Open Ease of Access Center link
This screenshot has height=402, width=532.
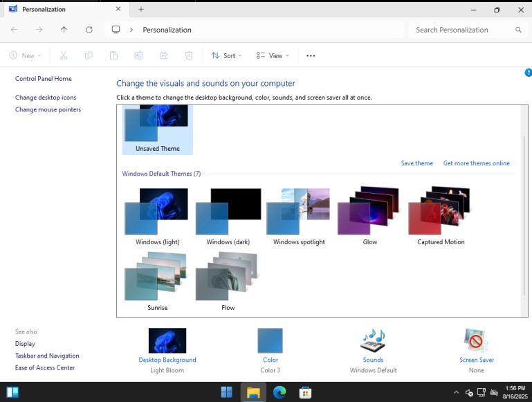coord(45,367)
